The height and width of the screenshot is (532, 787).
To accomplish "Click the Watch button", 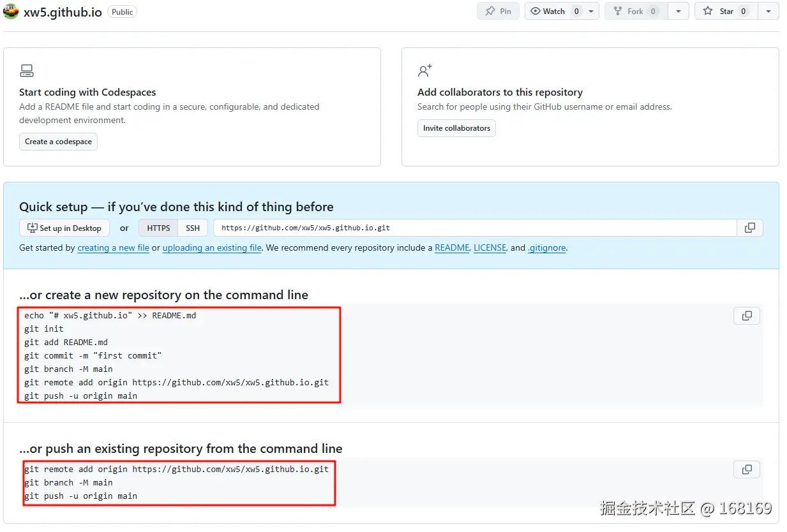I will coord(554,11).
